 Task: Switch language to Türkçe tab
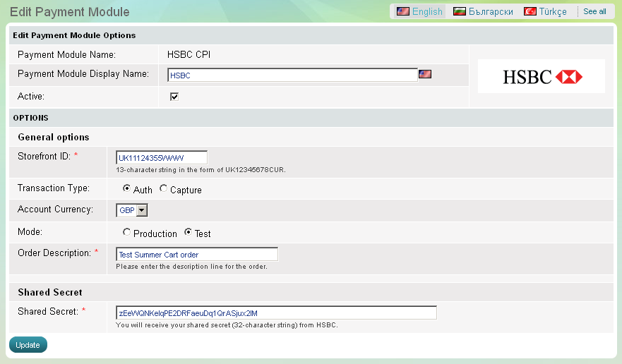tap(553, 11)
